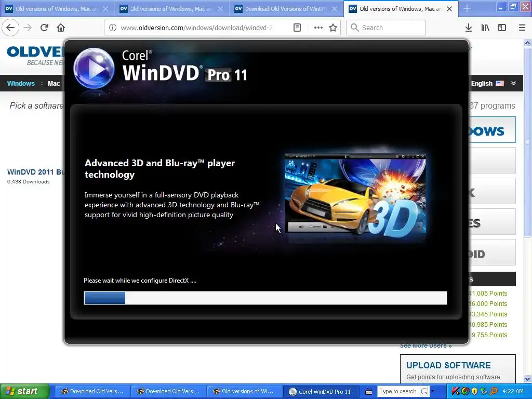This screenshot has height=399, width=532.
Task: Open Corel WinDVD Pro 11 taskbar button
Action: 320,392
